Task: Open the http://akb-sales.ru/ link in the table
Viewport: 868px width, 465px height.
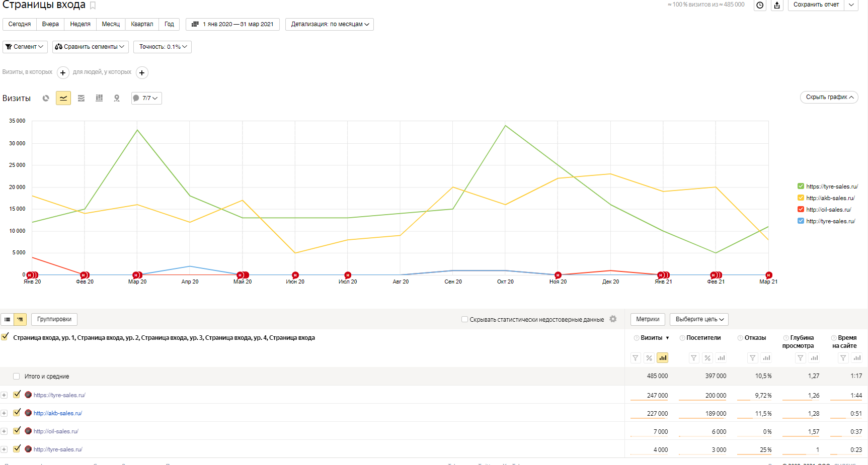Action: 58,413
